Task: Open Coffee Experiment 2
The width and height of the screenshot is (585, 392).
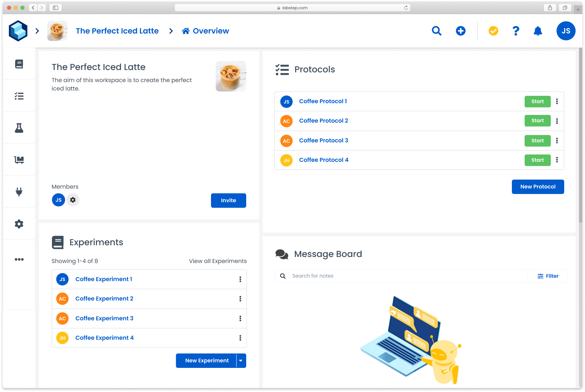Action: tap(104, 298)
